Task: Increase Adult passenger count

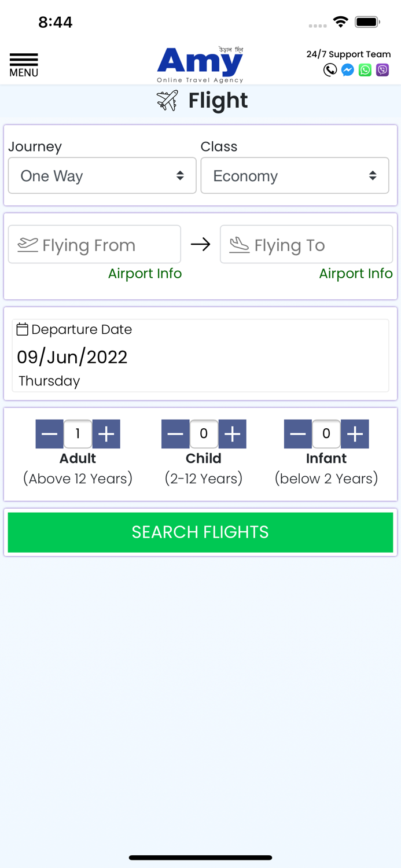Action: pyautogui.click(x=106, y=434)
